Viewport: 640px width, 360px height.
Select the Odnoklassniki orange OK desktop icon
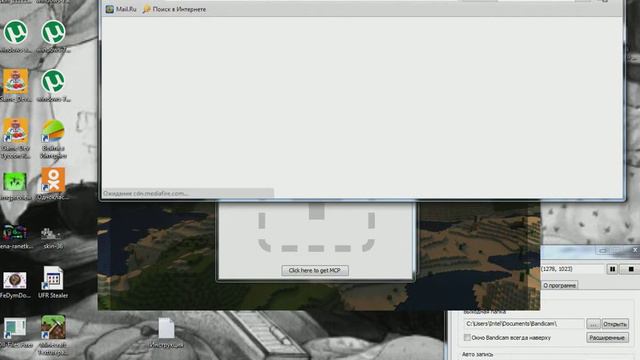[53, 183]
